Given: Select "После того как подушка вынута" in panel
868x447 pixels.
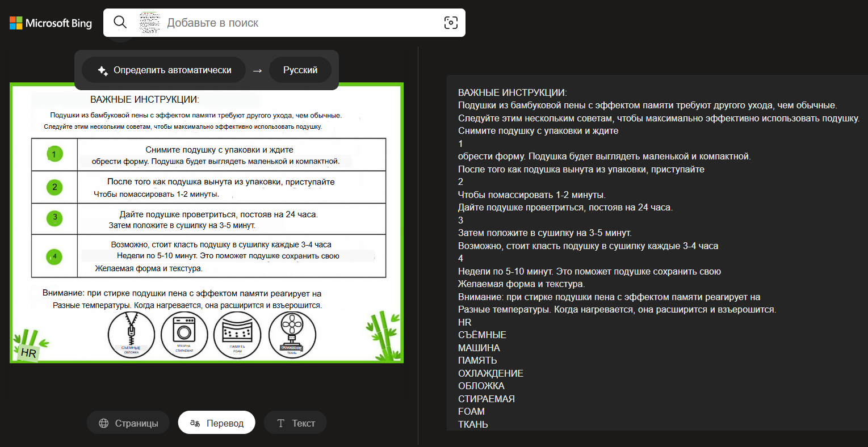Looking at the screenshot, I should pos(581,169).
